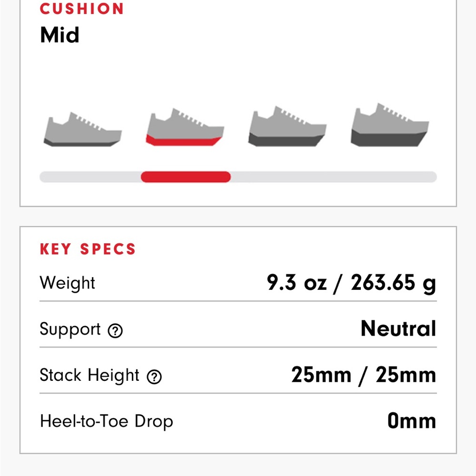This screenshot has height=476, width=476.
Task: Click the max cushion shoe icon
Action: (x=390, y=125)
